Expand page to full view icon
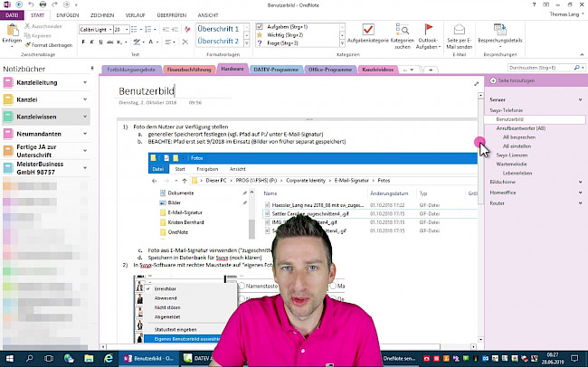588x367 pixels. point(477,83)
